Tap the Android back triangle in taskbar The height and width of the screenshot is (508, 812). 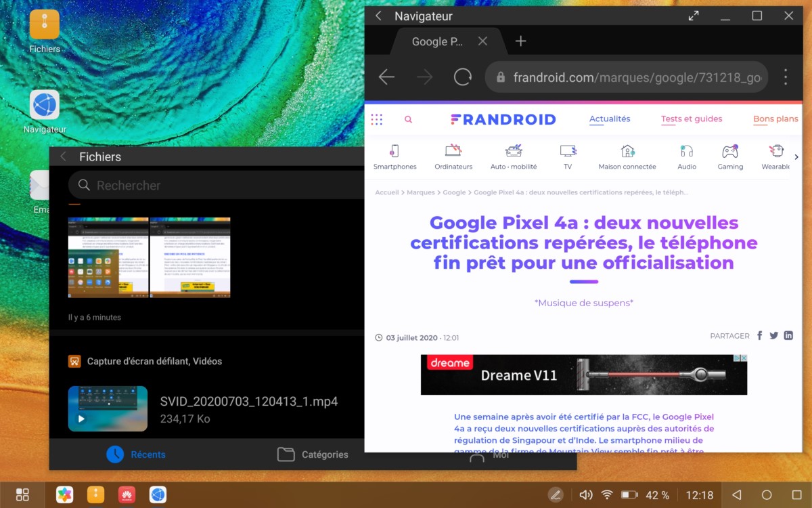pos(737,495)
